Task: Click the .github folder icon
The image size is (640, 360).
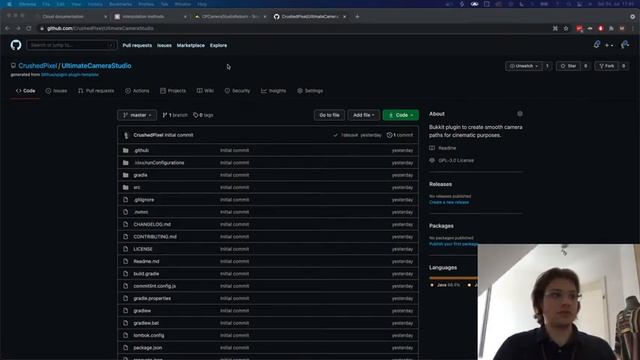Action: pyautogui.click(x=126, y=150)
